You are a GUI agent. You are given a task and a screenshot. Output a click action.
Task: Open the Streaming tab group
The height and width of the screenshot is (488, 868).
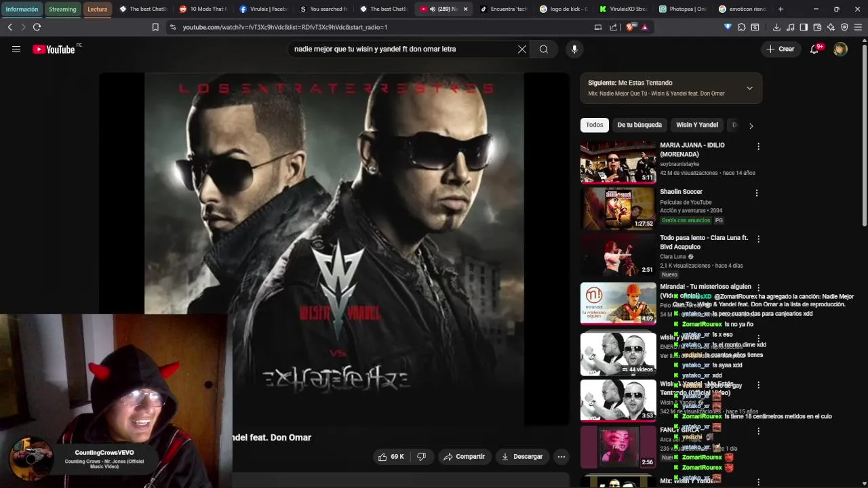click(62, 9)
